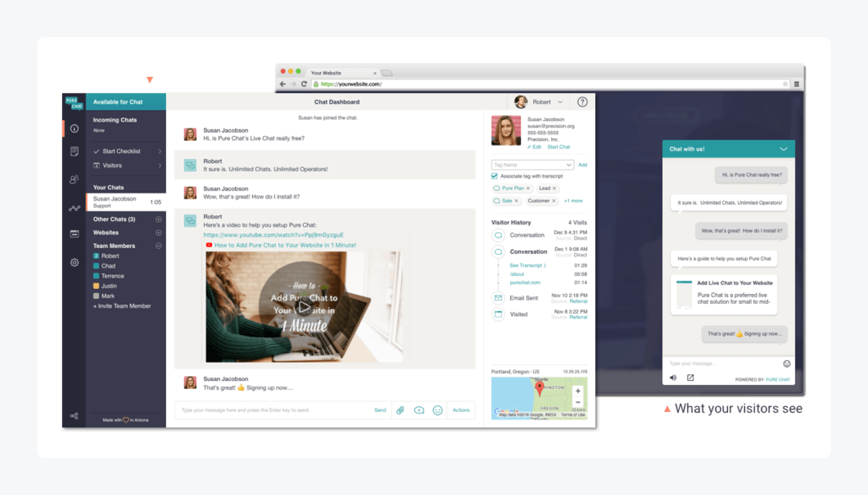Click Edit contact link
868x495 pixels.
534,147
